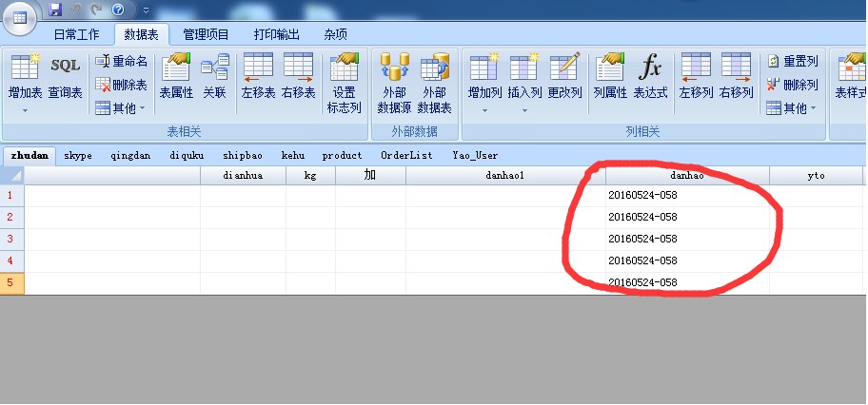Click the 删除列 button
The width and height of the screenshot is (868, 405).
pos(793,85)
